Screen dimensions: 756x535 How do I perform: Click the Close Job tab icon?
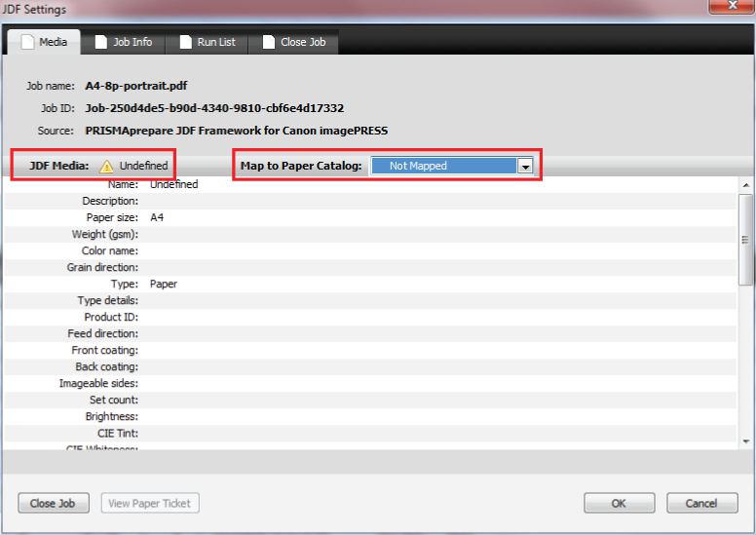tap(268, 43)
